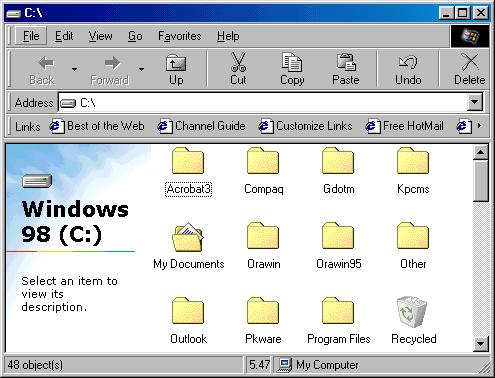Open the Customize Links link

pos(305,126)
